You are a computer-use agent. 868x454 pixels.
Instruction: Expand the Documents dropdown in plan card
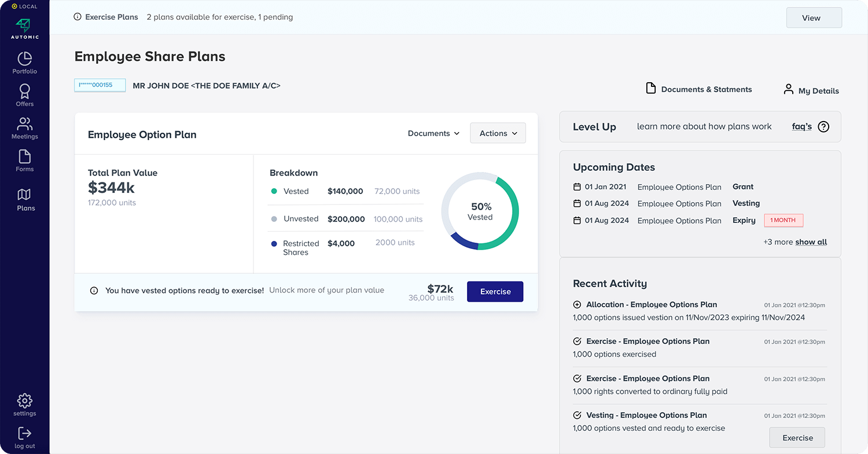pyautogui.click(x=433, y=133)
